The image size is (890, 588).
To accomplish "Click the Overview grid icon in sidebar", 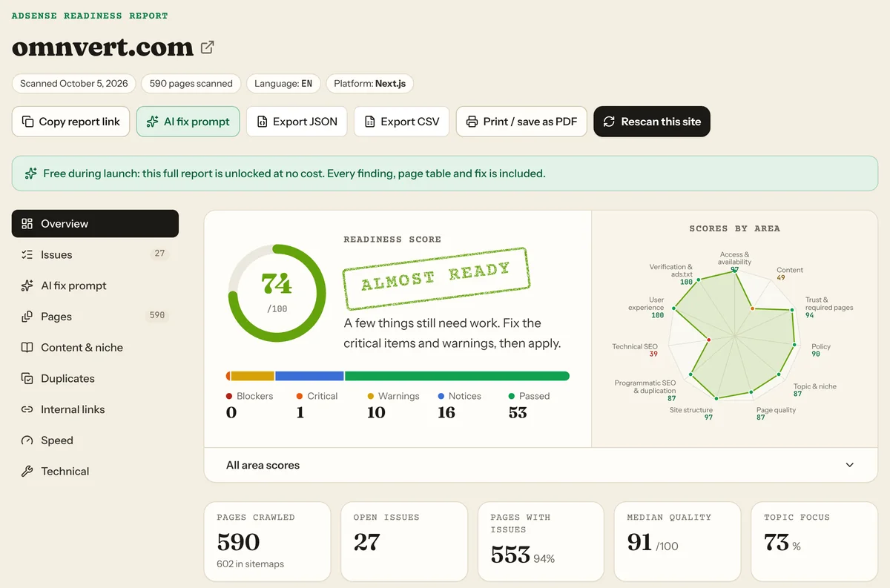I will [x=27, y=224].
